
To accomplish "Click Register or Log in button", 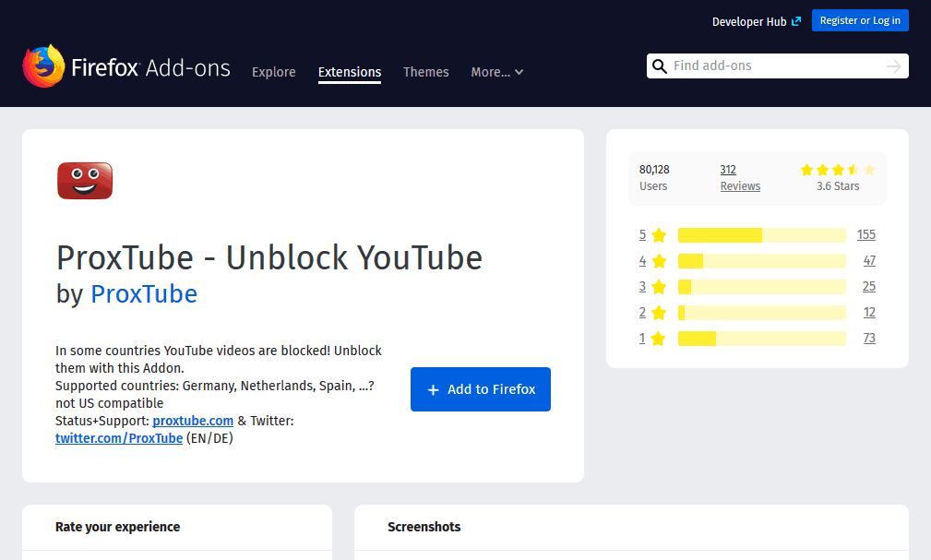I will click(x=860, y=20).
